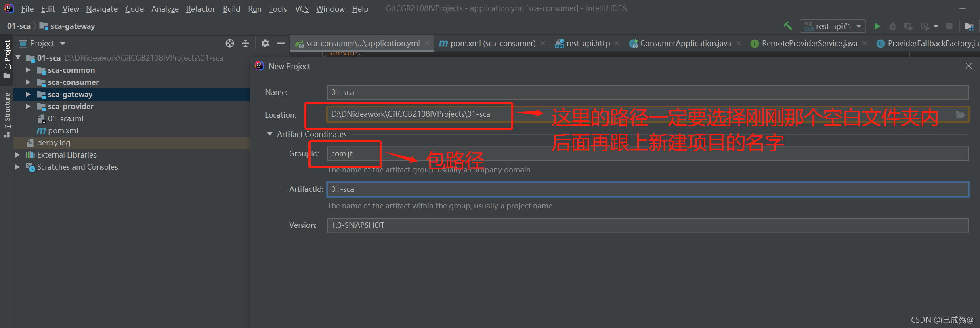The image size is (980, 328).
Task: Click the Version input field
Action: point(648,225)
